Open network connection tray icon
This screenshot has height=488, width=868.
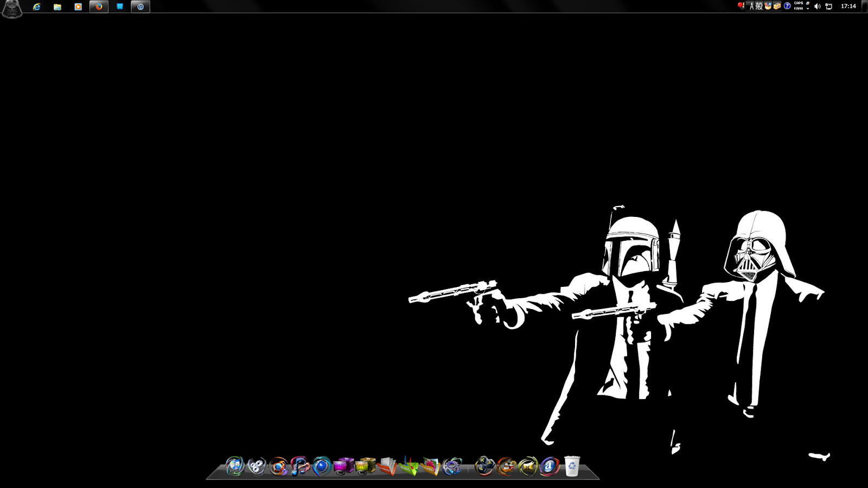828,7
